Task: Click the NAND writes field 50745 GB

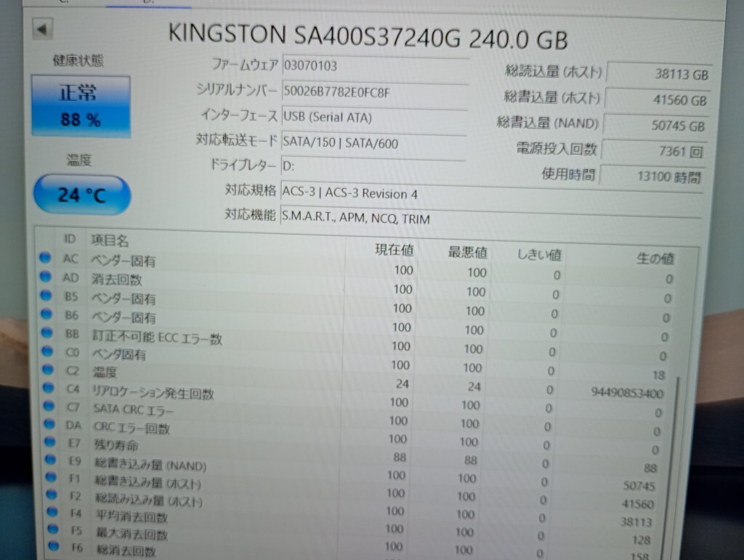Action: click(x=656, y=125)
